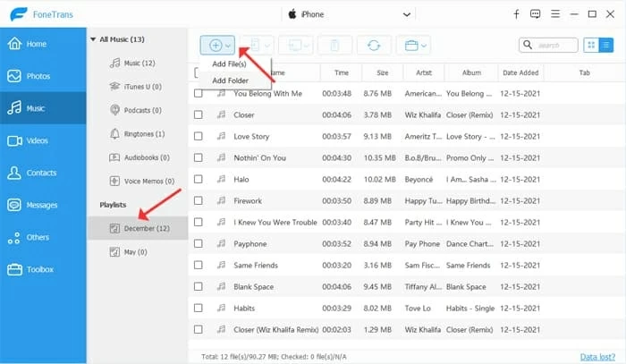The width and height of the screenshot is (626, 364).
Task: Switch to list view
Action: [x=606, y=45]
